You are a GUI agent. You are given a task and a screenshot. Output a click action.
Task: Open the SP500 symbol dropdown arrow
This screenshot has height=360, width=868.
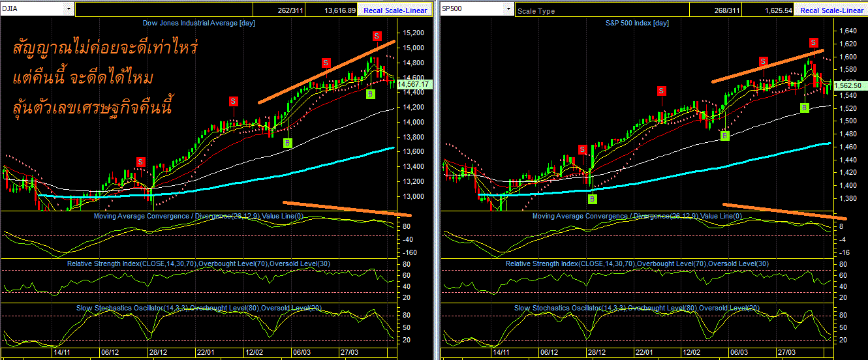508,9
